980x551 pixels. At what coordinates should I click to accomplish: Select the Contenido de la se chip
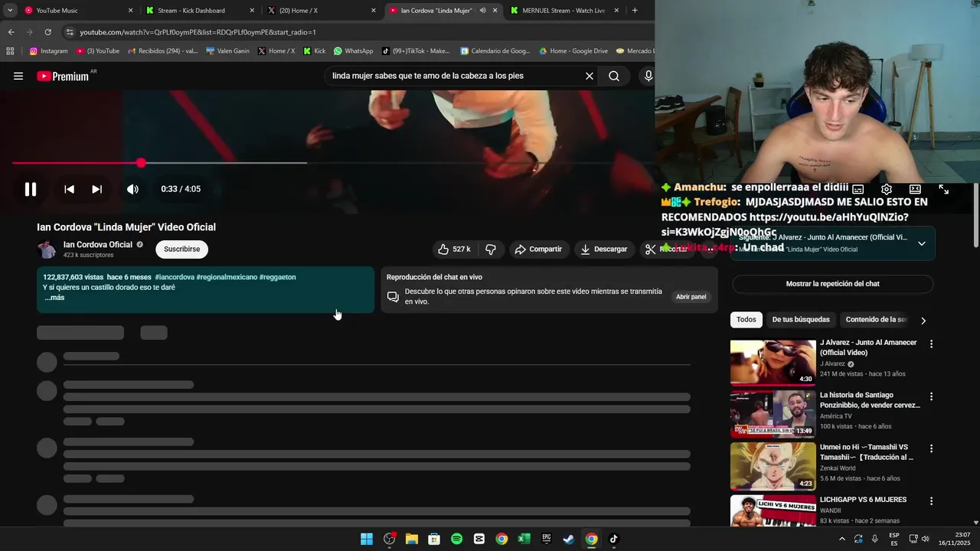click(876, 320)
